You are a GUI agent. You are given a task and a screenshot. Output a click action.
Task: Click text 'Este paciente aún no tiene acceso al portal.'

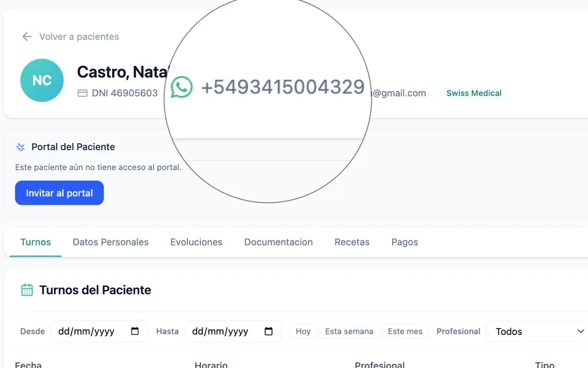point(98,167)
